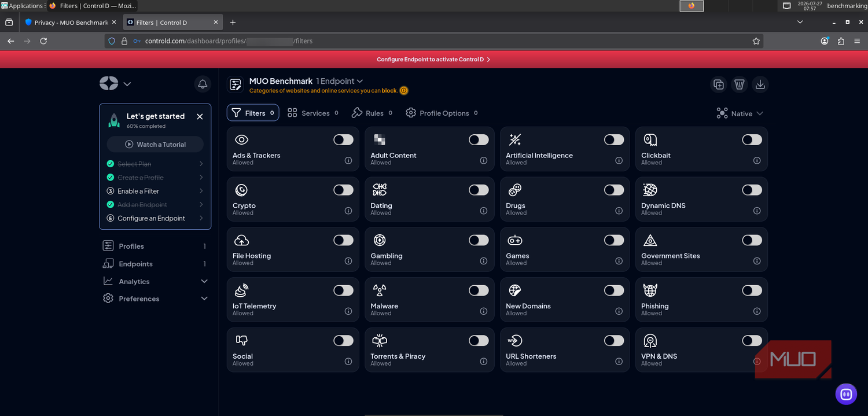Open a new browser tab

(x=233, y=23)
